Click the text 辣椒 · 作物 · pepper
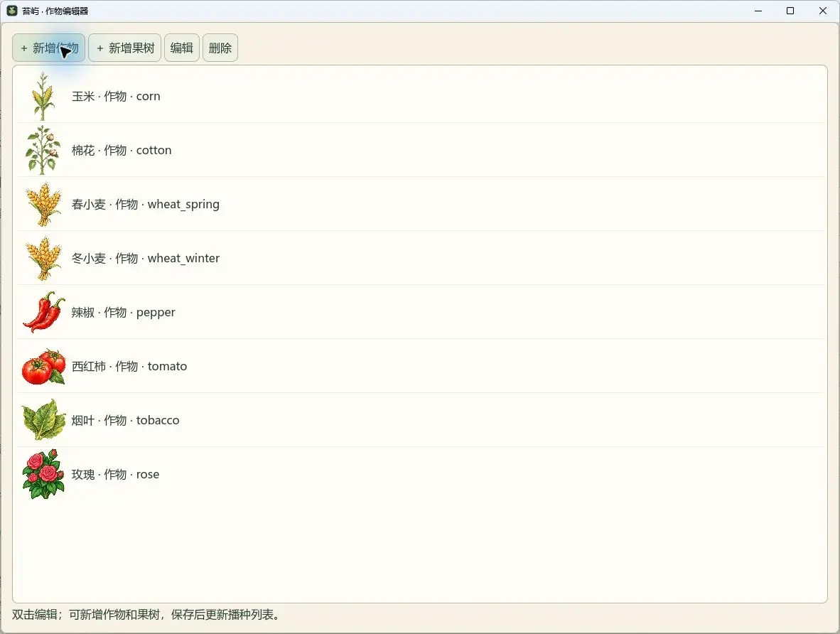 point(123,313)
